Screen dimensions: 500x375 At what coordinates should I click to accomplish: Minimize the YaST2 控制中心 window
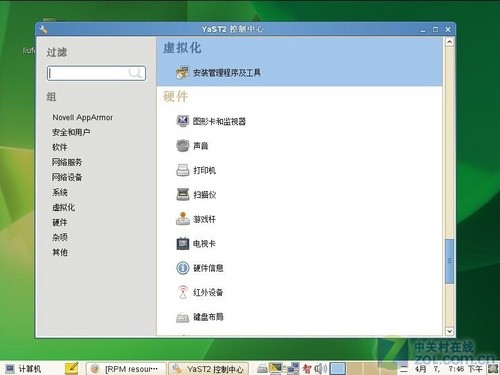click(423, 30)
